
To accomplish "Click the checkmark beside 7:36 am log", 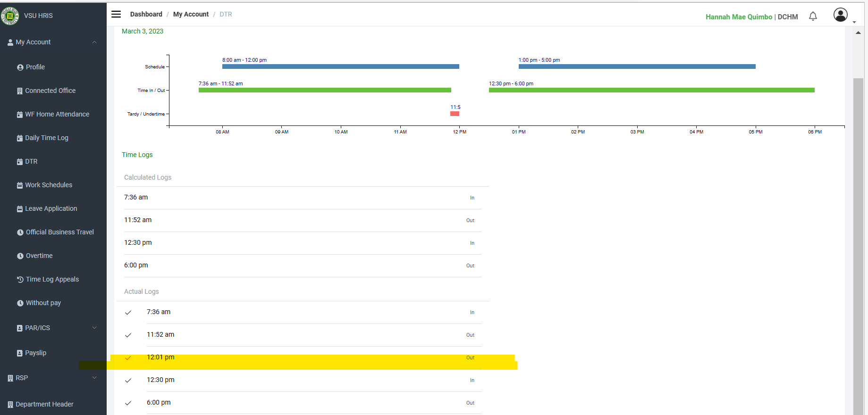I will 128,313.
